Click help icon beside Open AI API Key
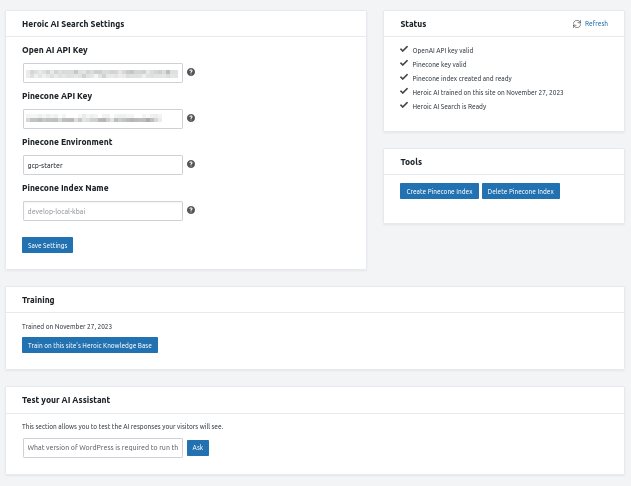 click(x=191, y=72)
